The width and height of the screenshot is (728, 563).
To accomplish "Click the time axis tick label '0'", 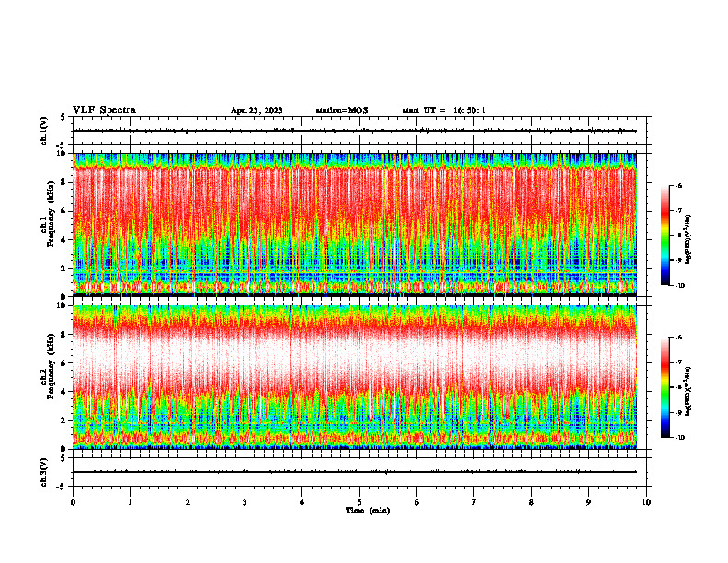I will point(73,502).
